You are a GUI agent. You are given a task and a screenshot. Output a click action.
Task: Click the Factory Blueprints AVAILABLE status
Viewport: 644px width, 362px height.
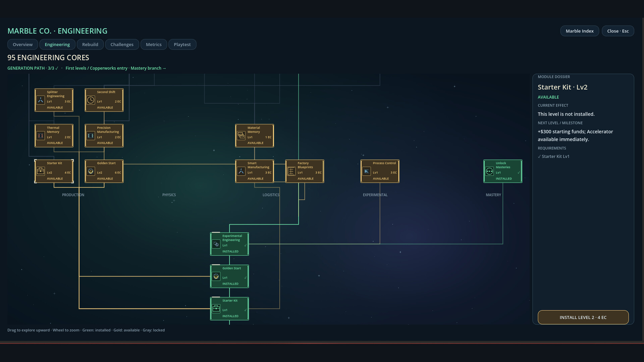tap(306, 179)
